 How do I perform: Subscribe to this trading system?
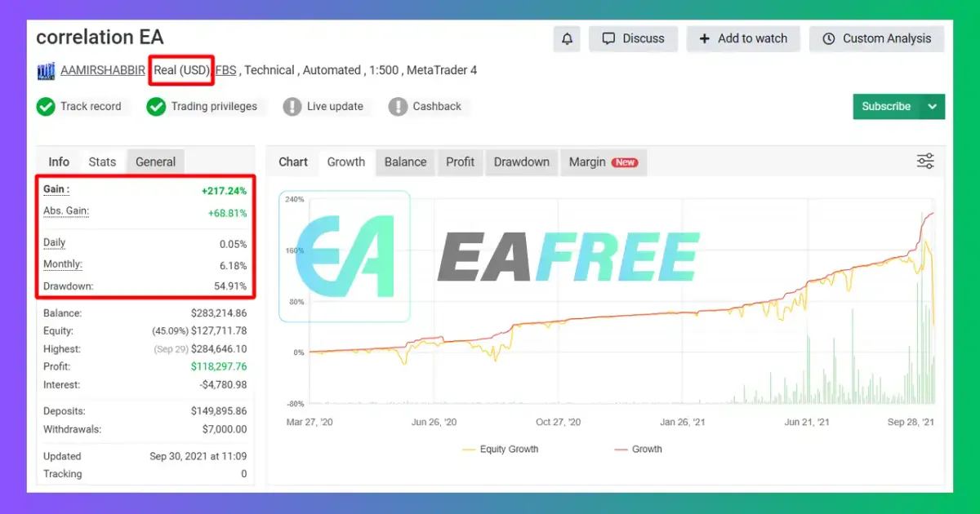coord(886,107)
